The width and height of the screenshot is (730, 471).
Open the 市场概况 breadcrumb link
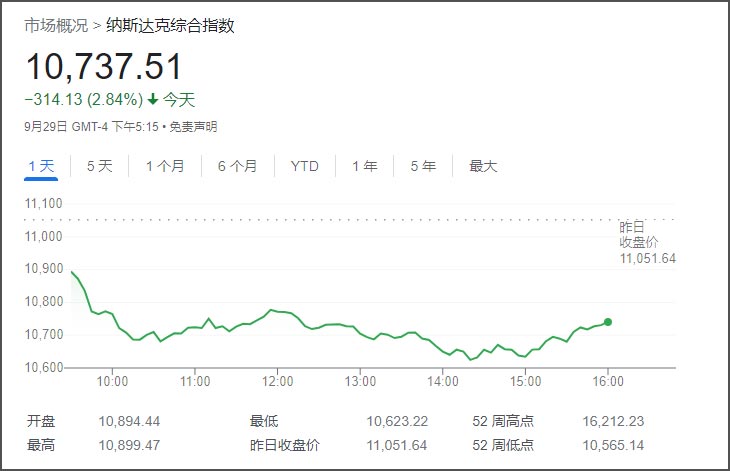coord(56,25)
